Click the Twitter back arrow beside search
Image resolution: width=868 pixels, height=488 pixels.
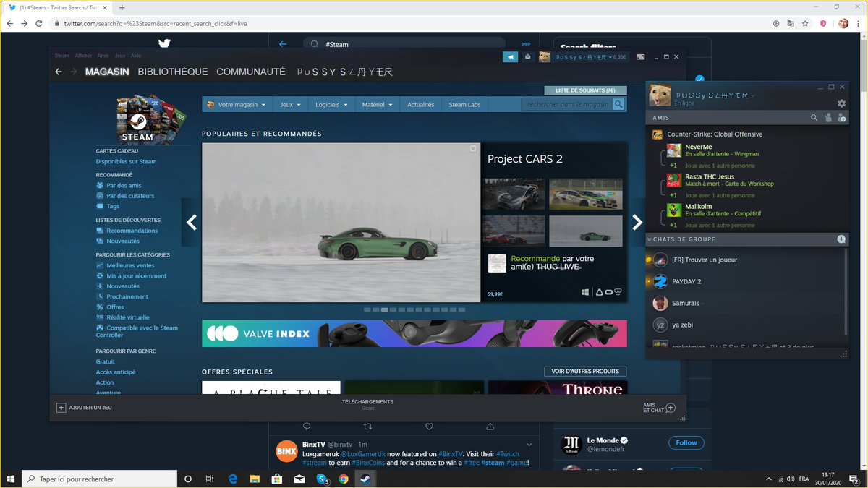pyautogui.click(x=283, y=44)
